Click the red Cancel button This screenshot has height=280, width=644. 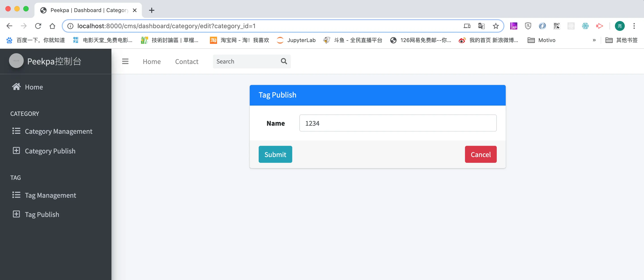point(480,154)
